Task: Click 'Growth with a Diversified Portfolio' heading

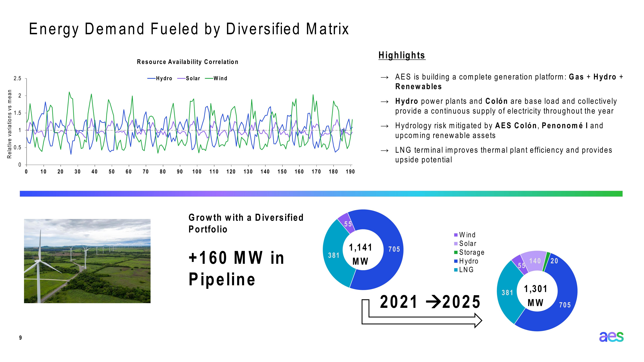Action: click(x=246, y=223)
